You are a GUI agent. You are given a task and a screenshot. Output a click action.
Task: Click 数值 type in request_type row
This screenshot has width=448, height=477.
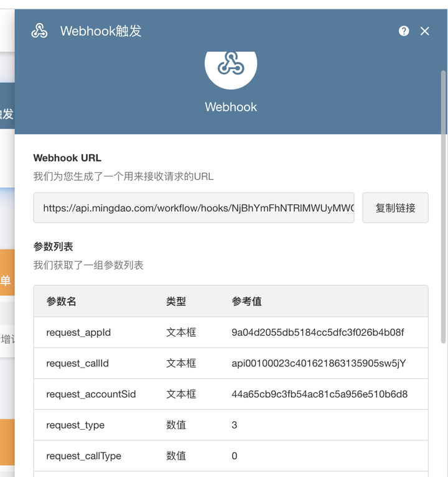coord(176,425)
